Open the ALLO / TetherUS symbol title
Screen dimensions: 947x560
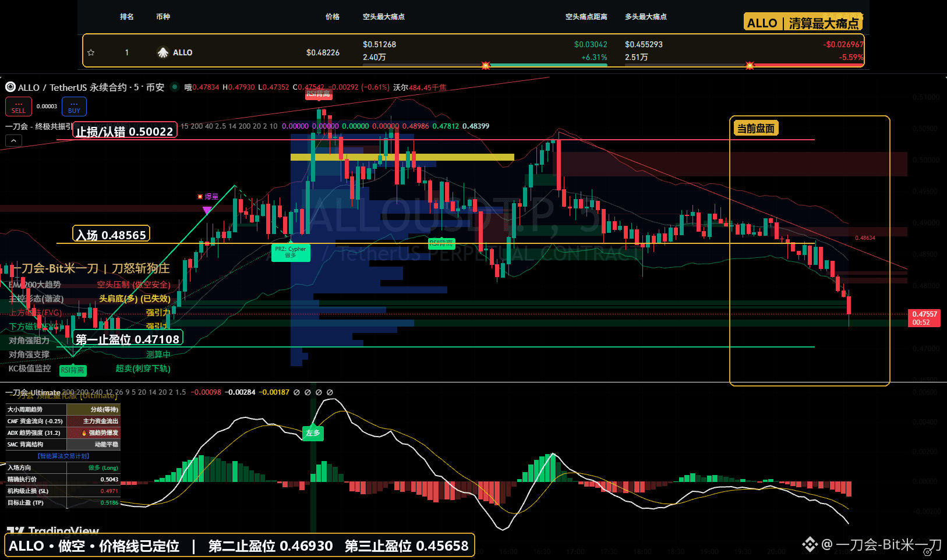pyautogui.click(x=91, y=87)
